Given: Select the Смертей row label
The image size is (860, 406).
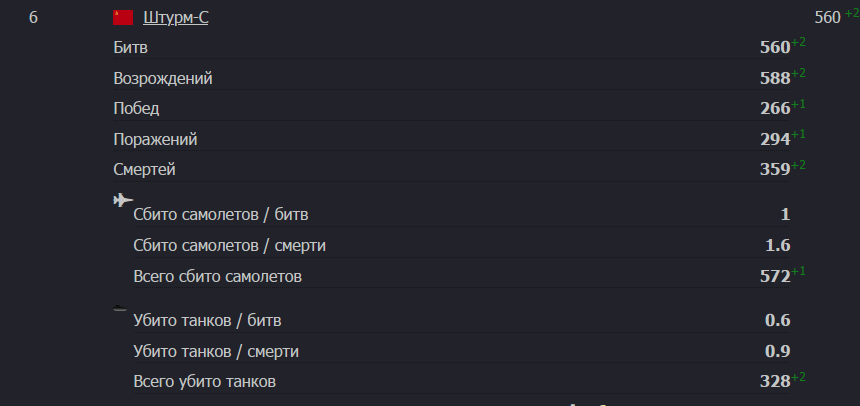Looking at the screenshot, I should [x=144, y=170].
